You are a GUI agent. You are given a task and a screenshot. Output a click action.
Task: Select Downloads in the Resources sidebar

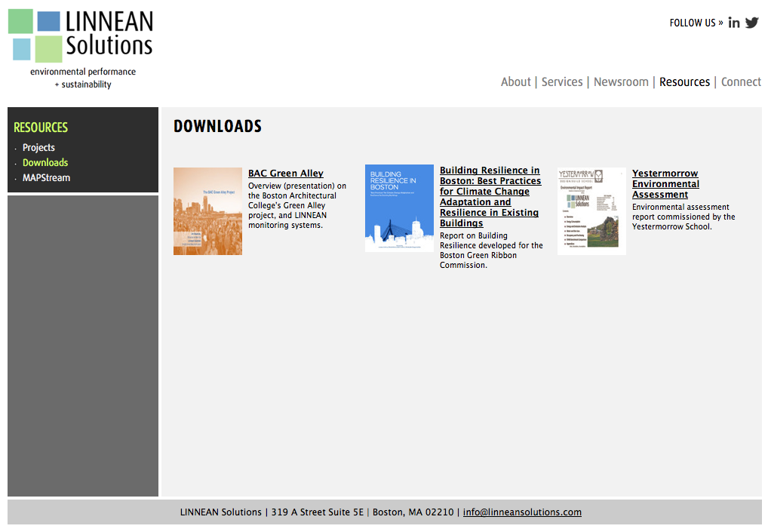pos(45,163)
